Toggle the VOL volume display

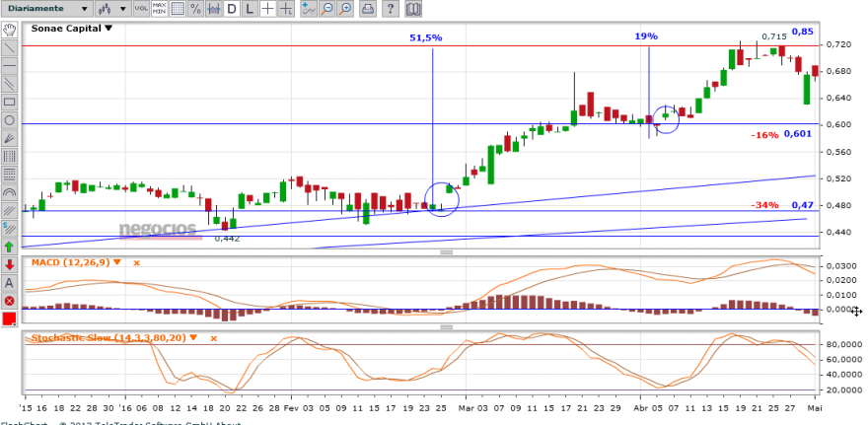(x=141, y=8)
